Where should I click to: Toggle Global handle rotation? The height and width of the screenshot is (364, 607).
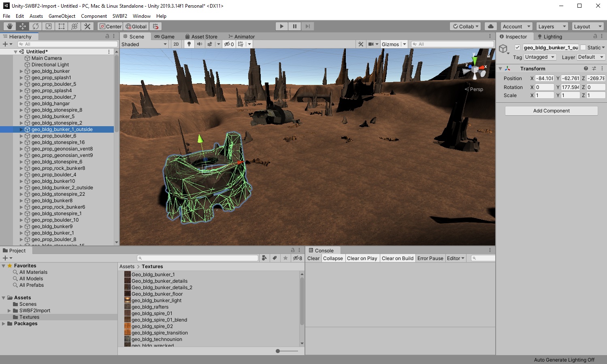coord(136,26)
